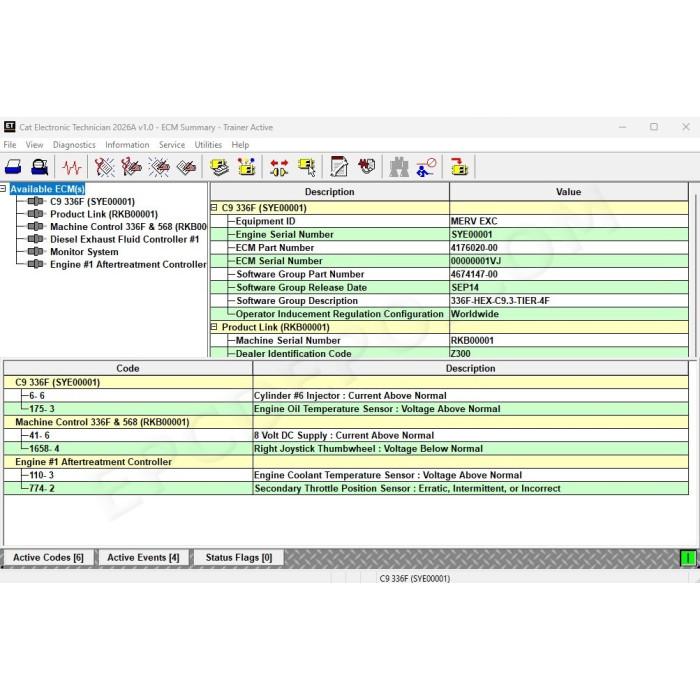Select Machine Control 336F & 568 tree item
This screenshot has height=700, width=700.
click(x=128, y=226)
